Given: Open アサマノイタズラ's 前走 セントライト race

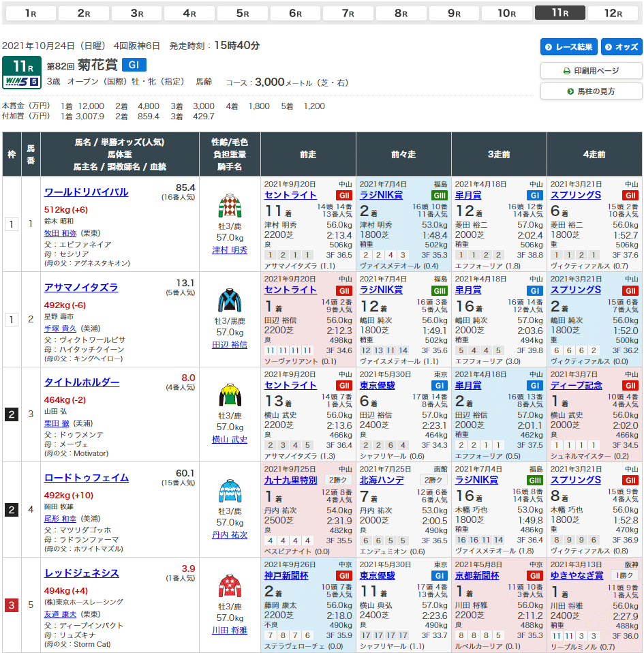Looking at the screenshot, I should pyautogui.click(x=290, y=290).
